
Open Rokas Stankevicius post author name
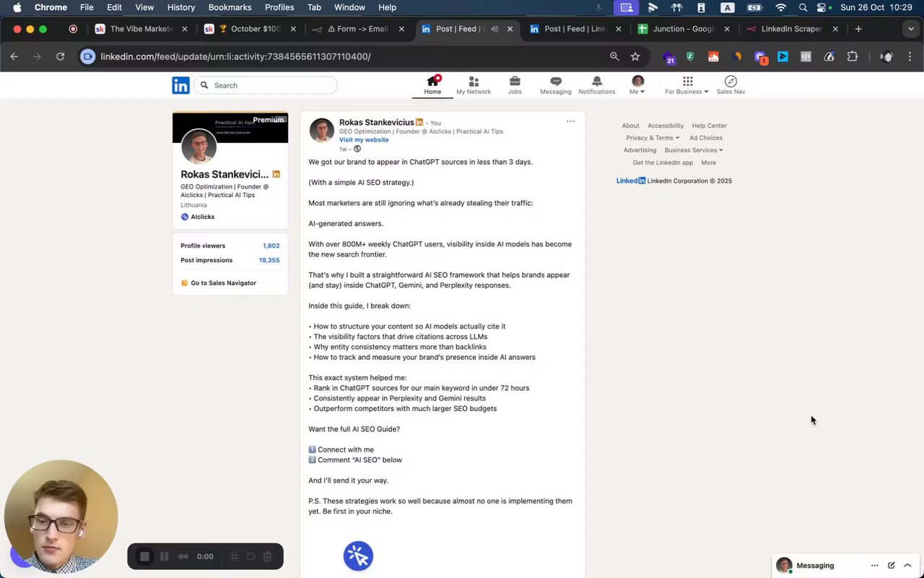click(377, 122)
